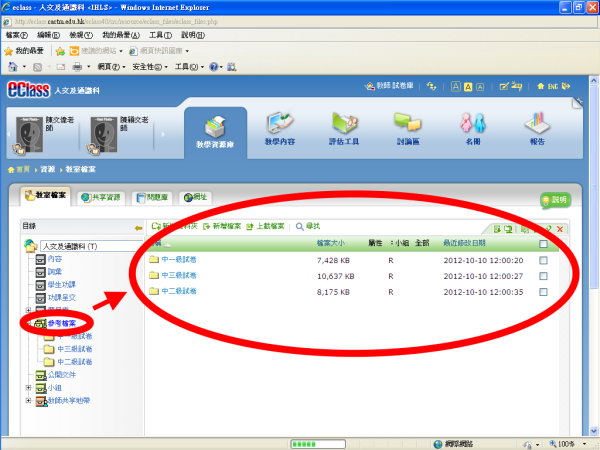Switch language with the ENG link
The height and width of the screenshot is (450, 600).
click(553, 86)
